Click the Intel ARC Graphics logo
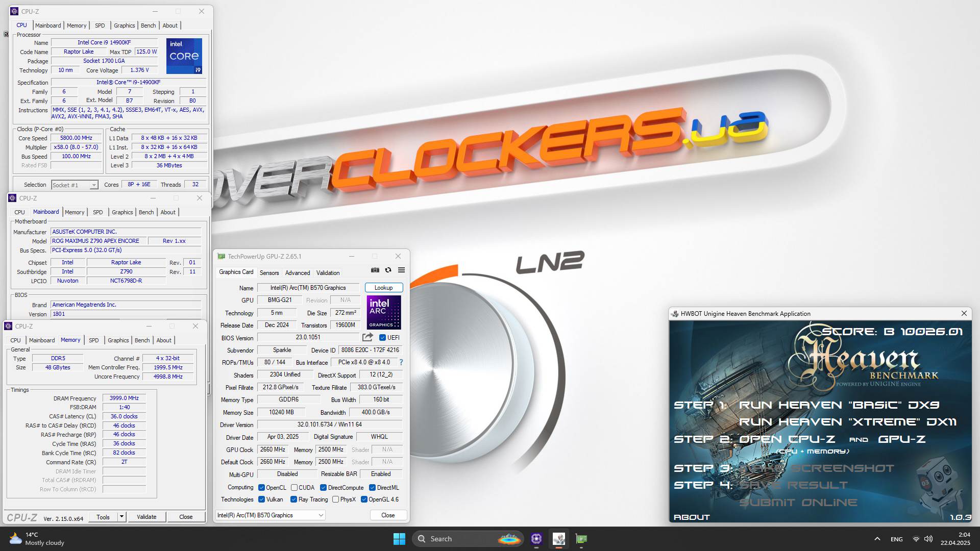Viewport: 980px width, 551px height. click(384, 312)
